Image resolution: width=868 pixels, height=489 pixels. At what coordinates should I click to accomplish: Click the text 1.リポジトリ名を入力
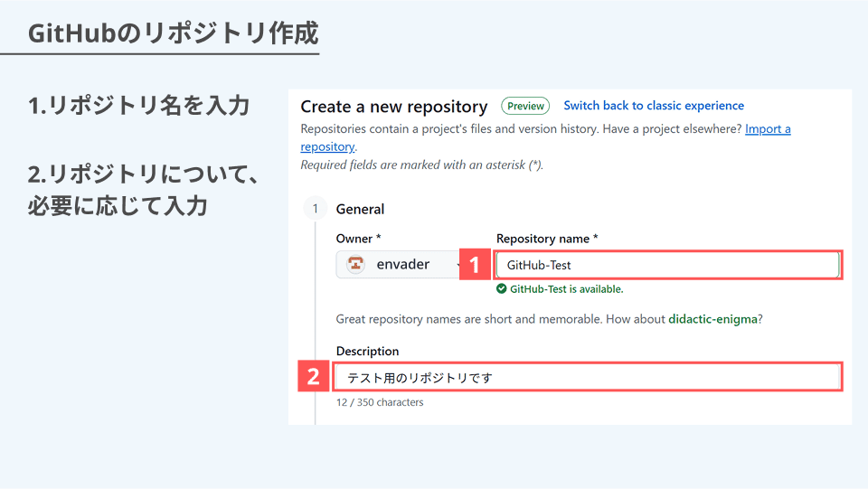tap(139, 105)
